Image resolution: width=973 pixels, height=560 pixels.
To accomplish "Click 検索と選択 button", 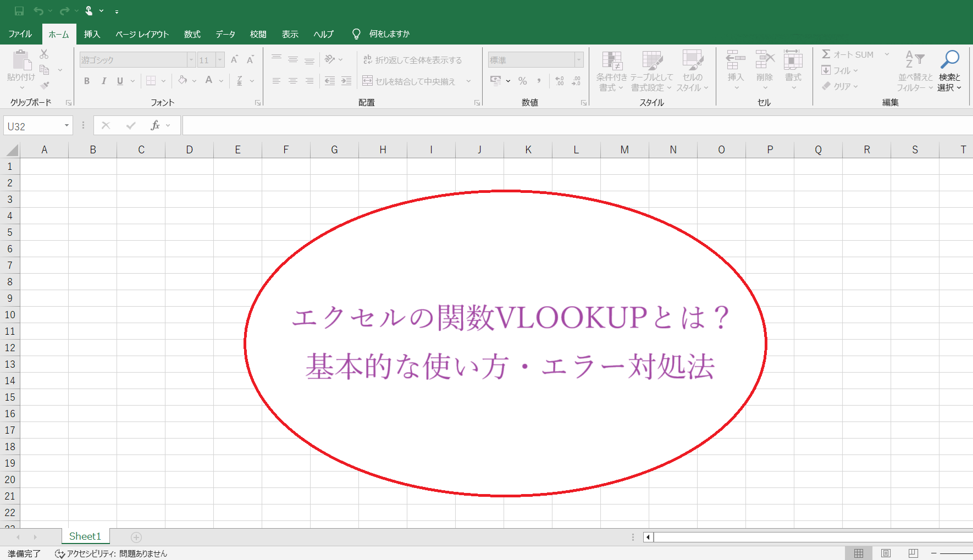I will (x=949, y=71).
